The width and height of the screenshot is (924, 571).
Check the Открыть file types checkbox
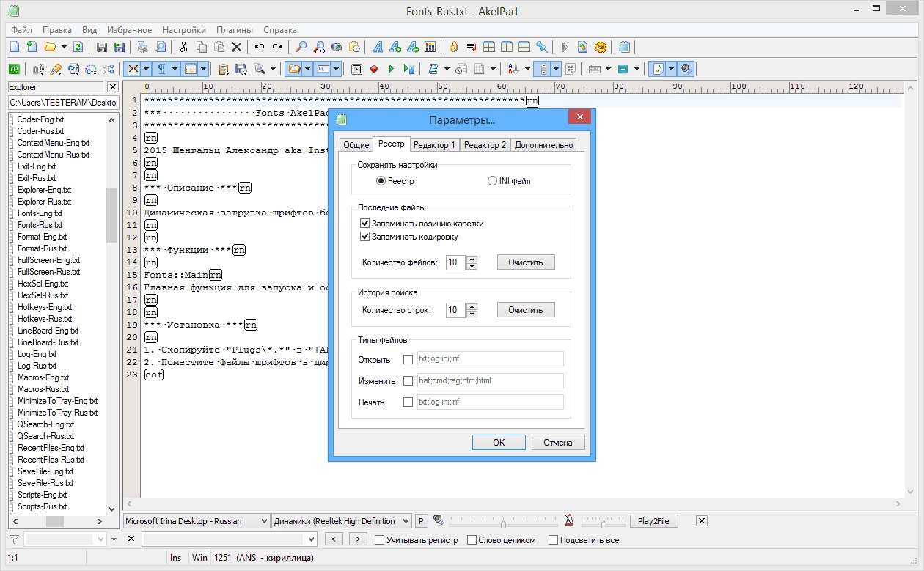[x=408, y=359]
